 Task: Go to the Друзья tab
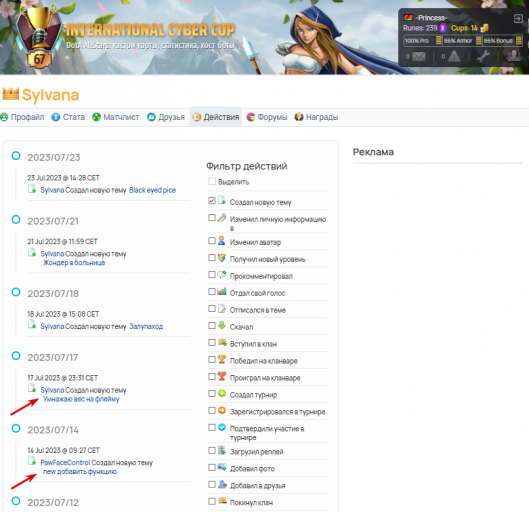166,117
